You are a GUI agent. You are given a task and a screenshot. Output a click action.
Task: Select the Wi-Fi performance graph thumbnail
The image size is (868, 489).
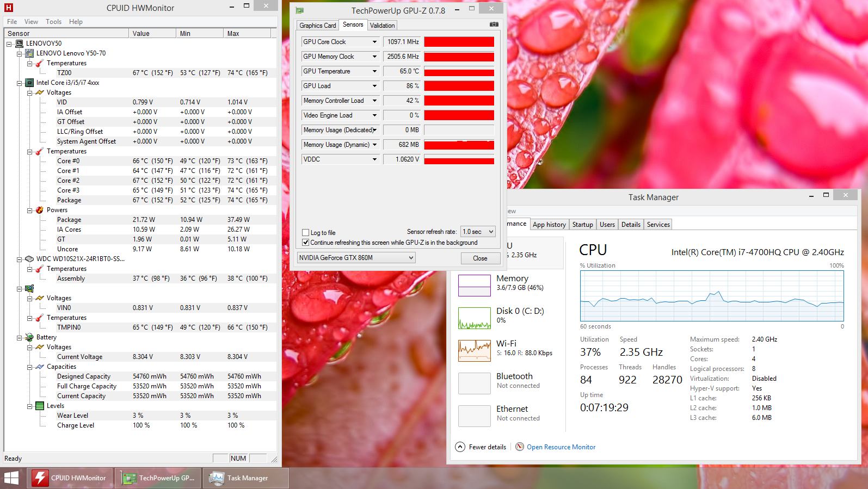click(475, 350)
